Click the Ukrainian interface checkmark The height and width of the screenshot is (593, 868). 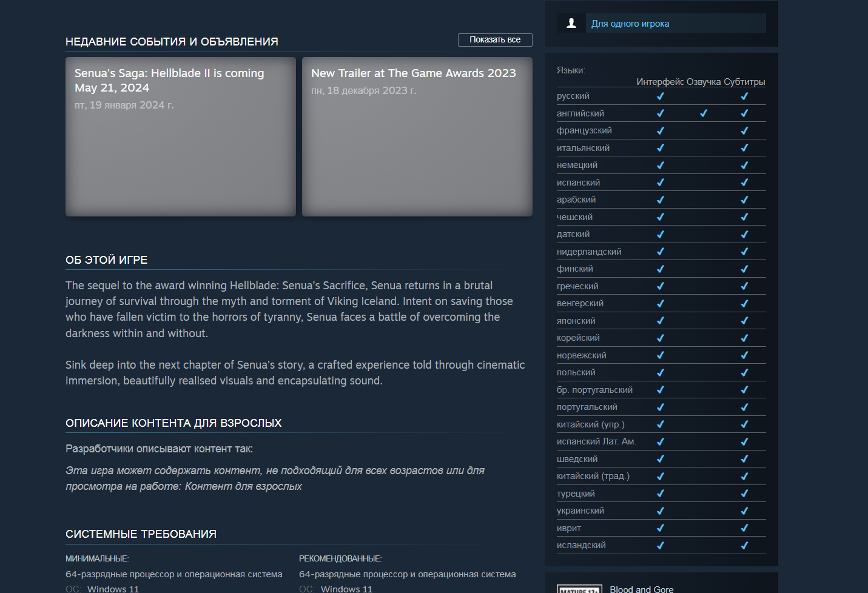(x=661, y=511)
